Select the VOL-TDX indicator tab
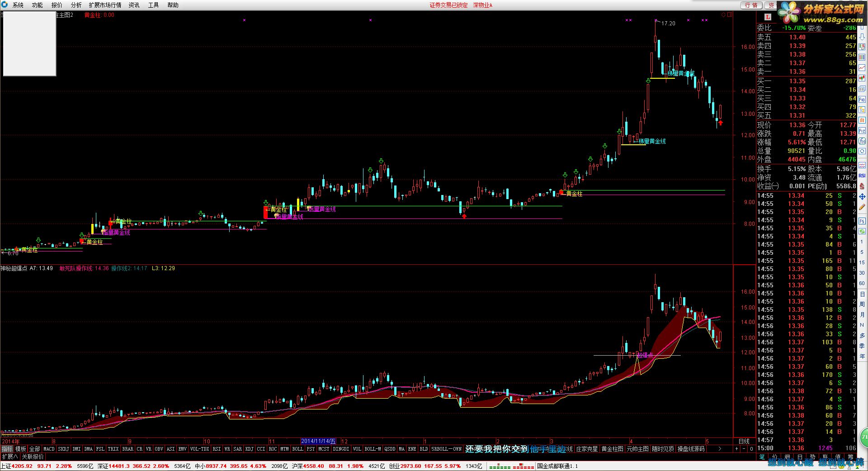 pyautogui.click(x=199, y=449)
